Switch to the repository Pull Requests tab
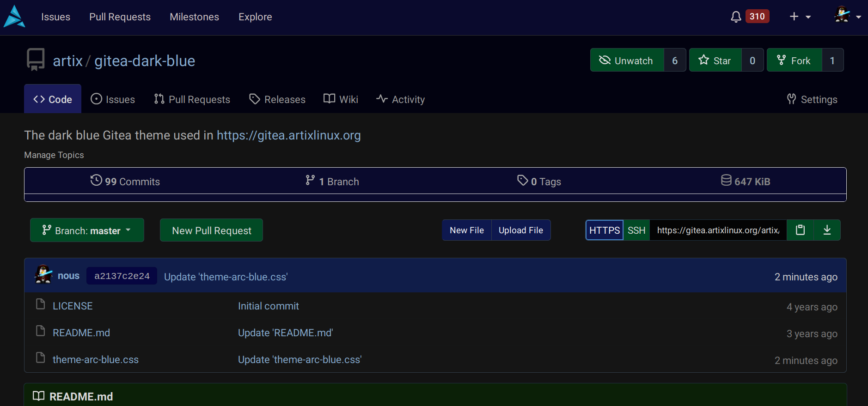 (x=192, y=99)
